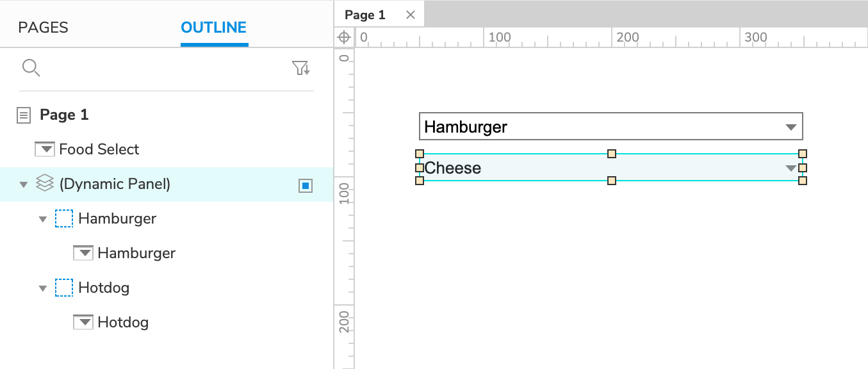Collapse the Dynamic Panel tree node
Screen dimensions: 868x369
(x=24, y=184)
